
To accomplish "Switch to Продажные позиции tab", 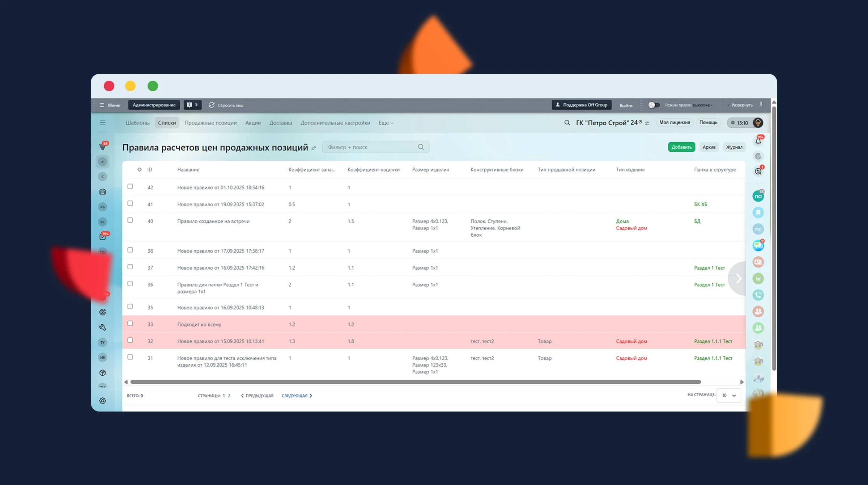I will coord(210,123).
